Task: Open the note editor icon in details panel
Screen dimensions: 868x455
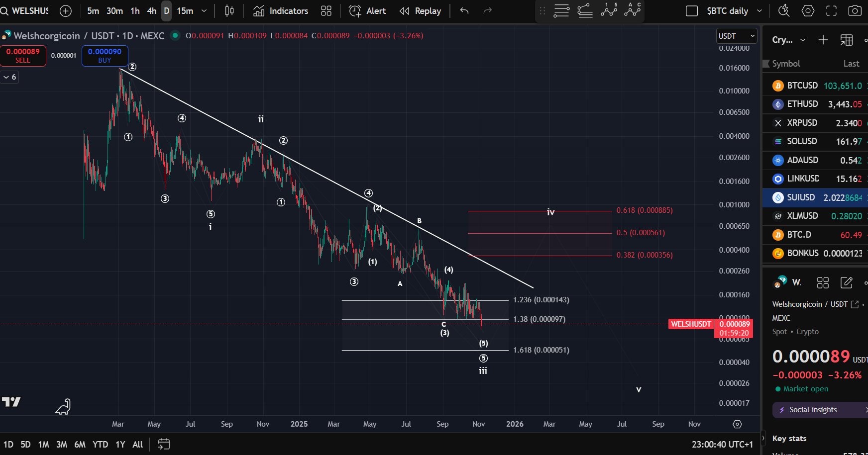Action: coord(846,282)
